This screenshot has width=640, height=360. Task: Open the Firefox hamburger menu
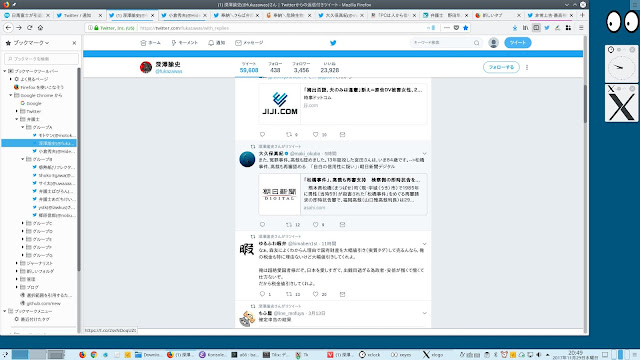pyautogui.click(x=581, y=28)
